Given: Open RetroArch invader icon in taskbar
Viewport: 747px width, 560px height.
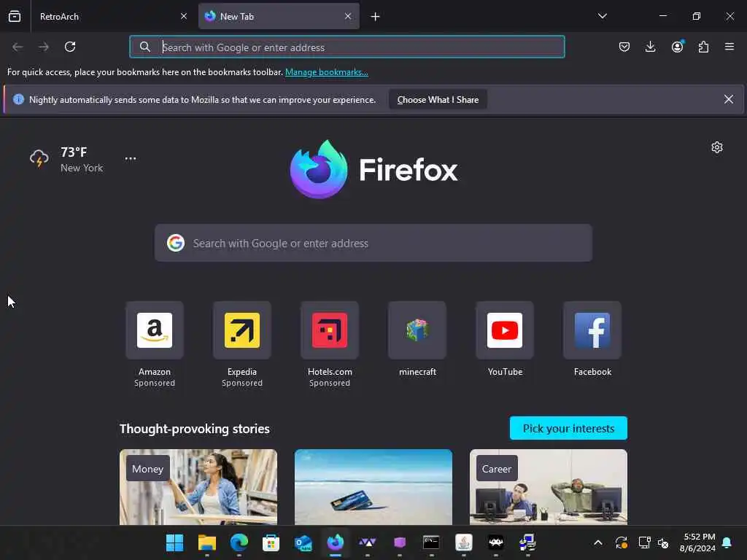Looking at the screenshot, I should (495, 542).
